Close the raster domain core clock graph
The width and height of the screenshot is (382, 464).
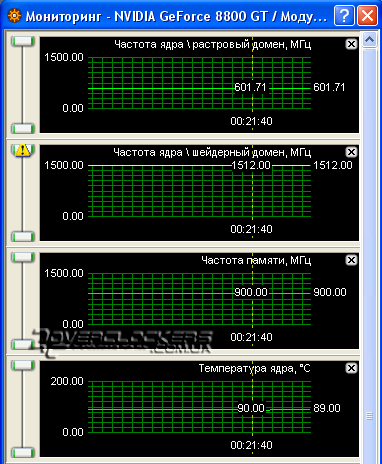point(351,44)
